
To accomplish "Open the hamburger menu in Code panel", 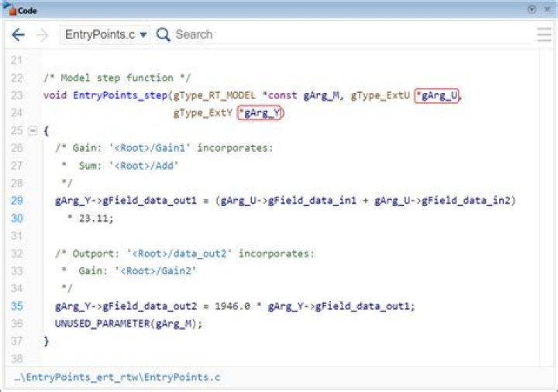I will [x=544, y=35].
